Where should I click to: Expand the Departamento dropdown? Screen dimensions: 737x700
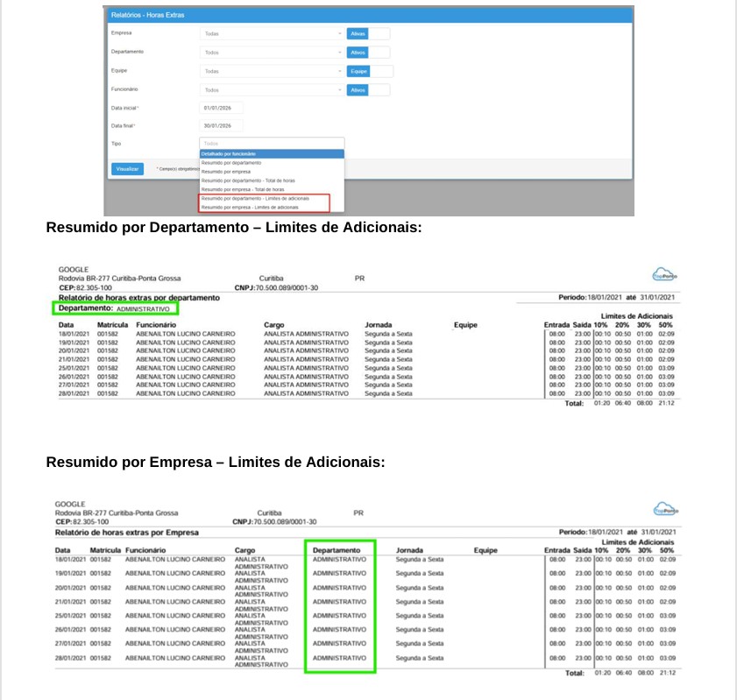[x=272, y=53]
